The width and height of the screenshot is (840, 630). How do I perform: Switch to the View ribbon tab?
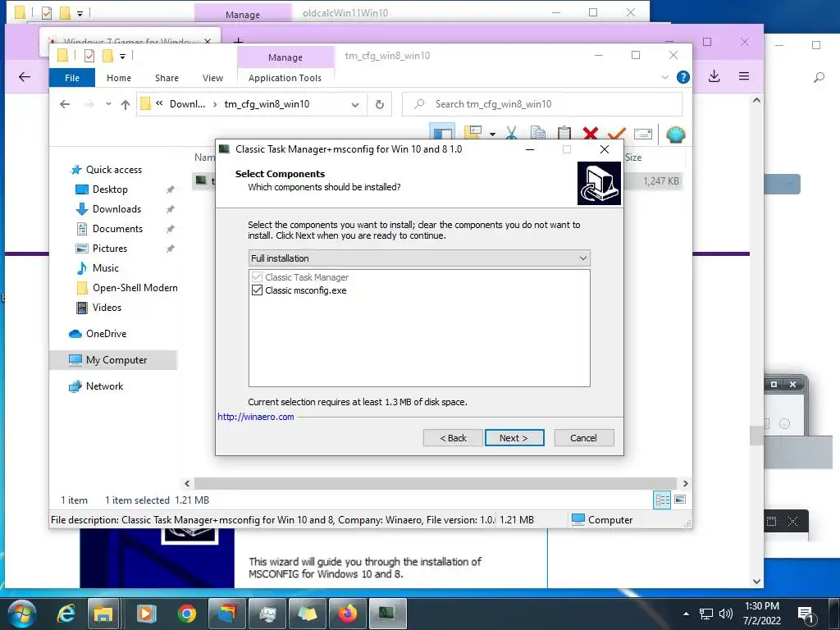212,78
